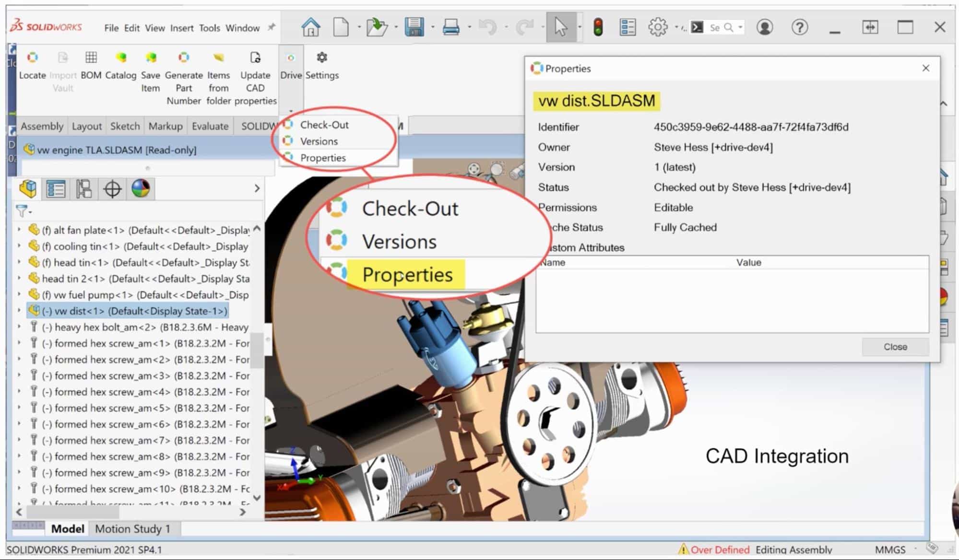Viewport: 959px width, 560px height.
Task: Open the Tools menu
Action: (x=210, y=28)
